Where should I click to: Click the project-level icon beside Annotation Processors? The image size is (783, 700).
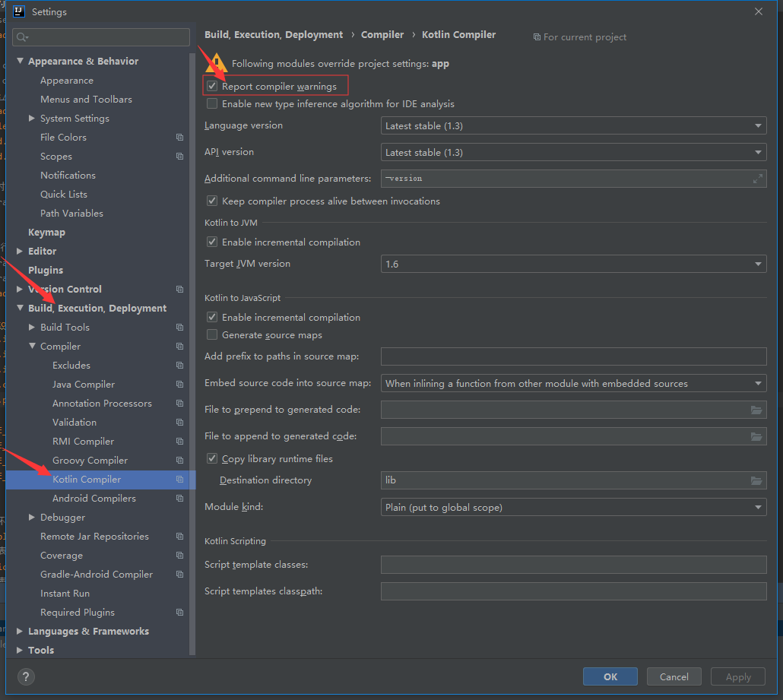[179, 403]
